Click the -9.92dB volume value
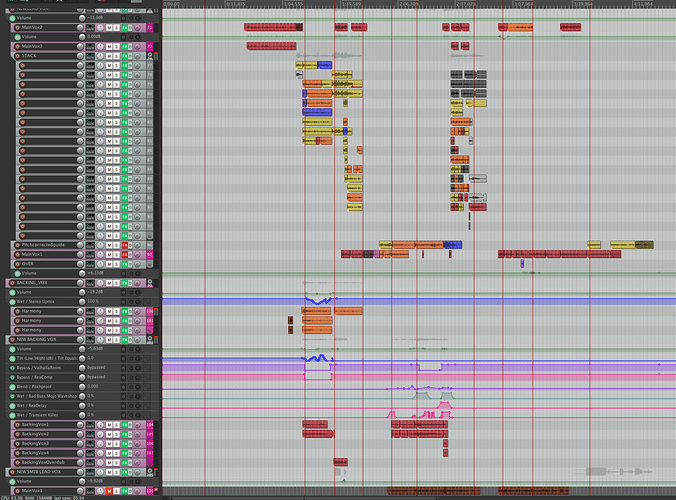676x500 pixels. pyautogui.click(x=95, y=481)
